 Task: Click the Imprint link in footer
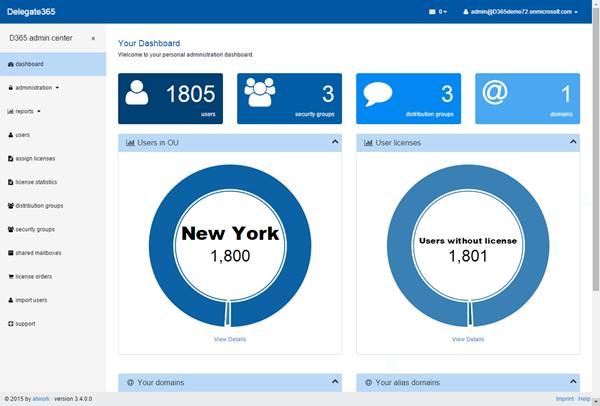coord(566,398)
